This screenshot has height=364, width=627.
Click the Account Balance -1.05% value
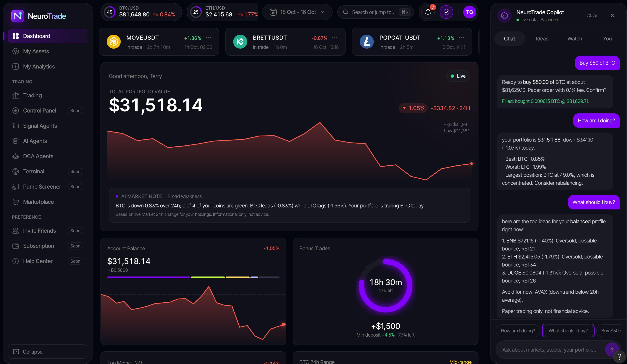271,248
